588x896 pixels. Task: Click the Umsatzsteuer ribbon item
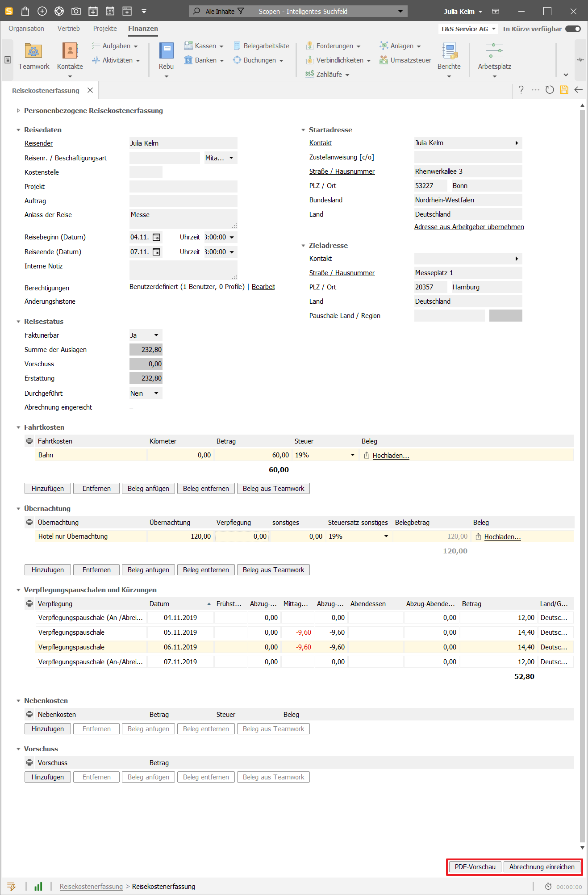coord(405,60)
